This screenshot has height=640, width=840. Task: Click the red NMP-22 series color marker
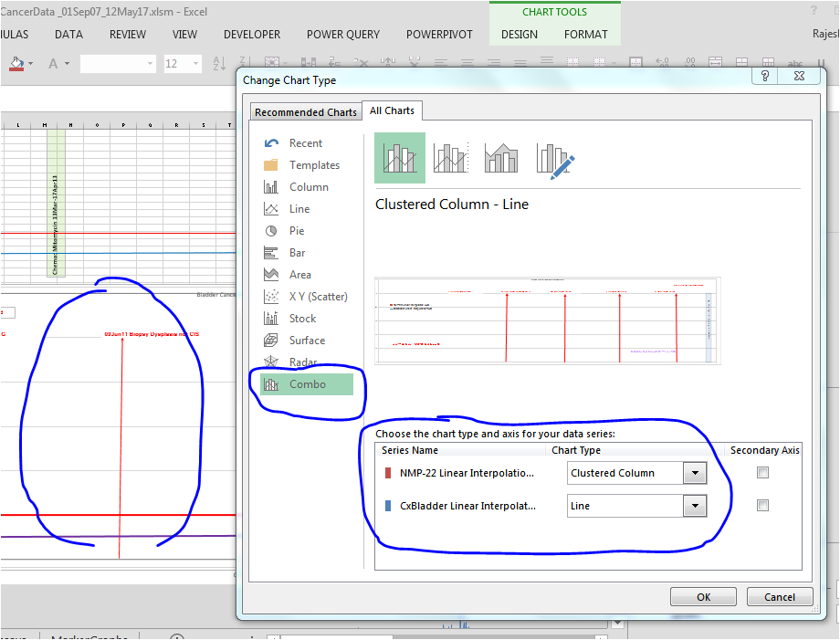pos(388,473)
